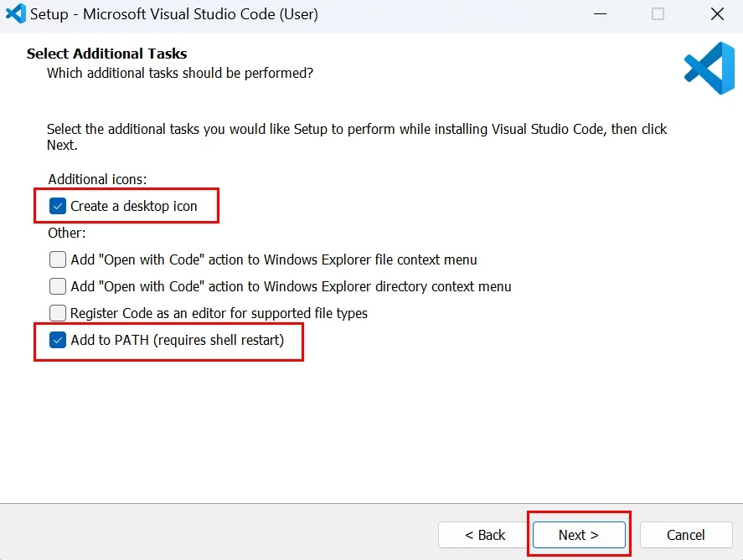Click the 'Other:' section heading
The image size is (743, 560).
[x=66, y=233]
